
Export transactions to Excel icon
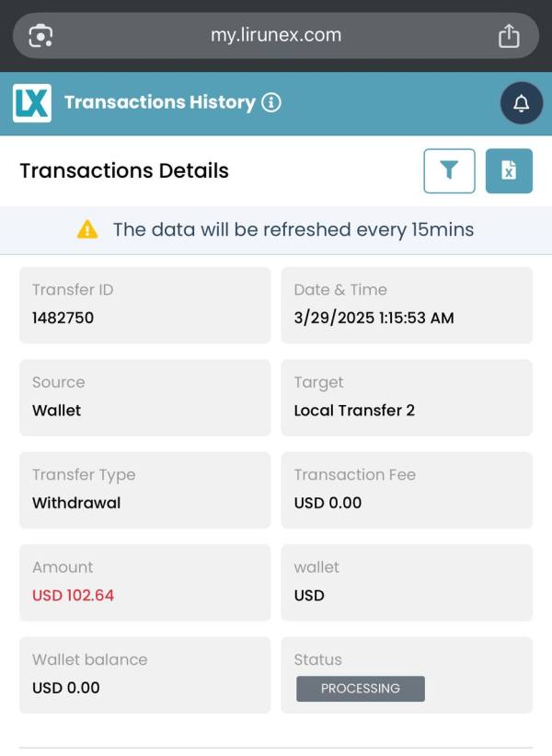coord(509,170)
